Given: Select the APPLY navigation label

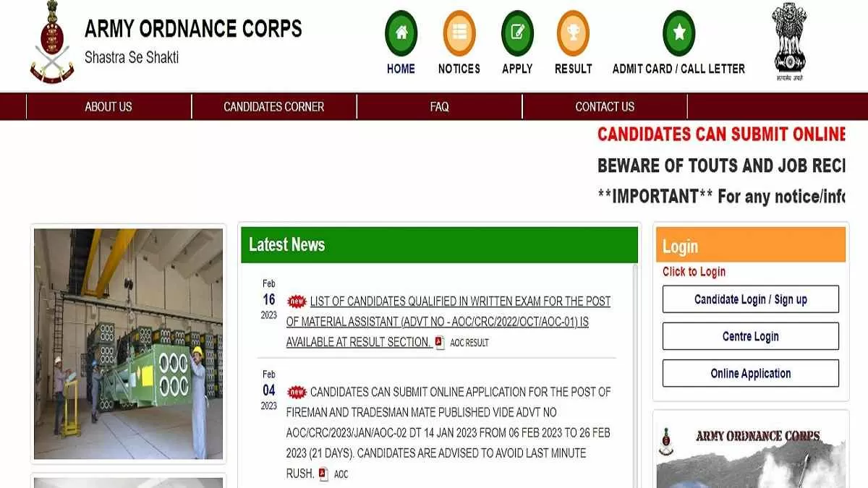Looking at the screenshot, I should pos(517,69).
